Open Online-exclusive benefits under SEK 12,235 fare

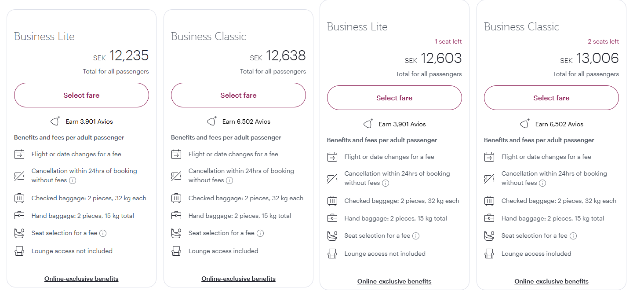[x=81, y=279]
